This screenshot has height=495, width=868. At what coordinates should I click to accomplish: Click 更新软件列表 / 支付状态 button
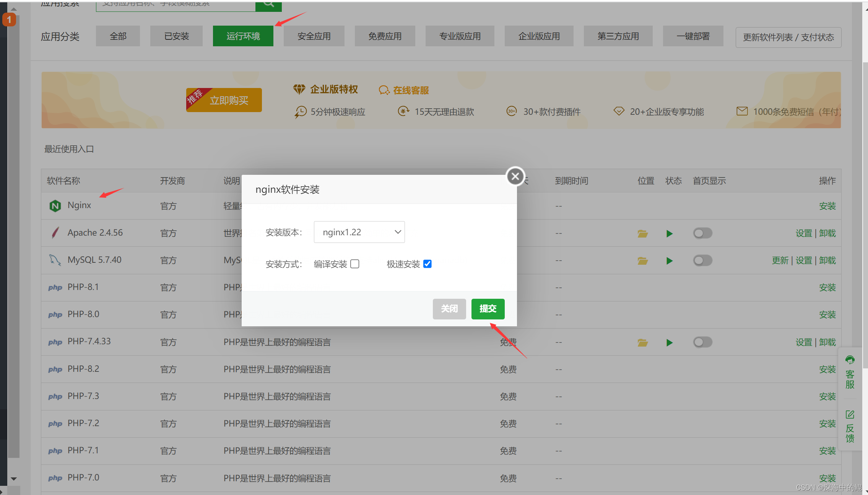pyautogui.click(x=788, y=37)
